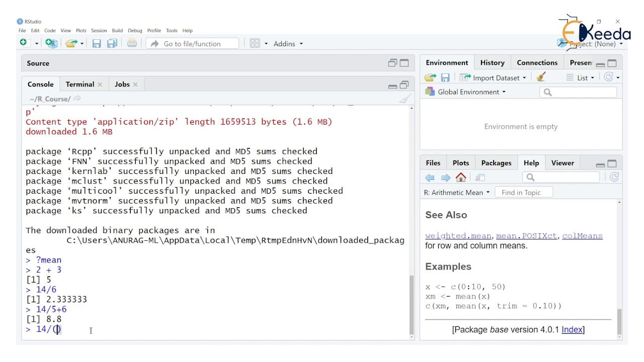The height and width of the screenshot is (362, 644).
Task: Select the Environment tab
Action: pos(447,62)
